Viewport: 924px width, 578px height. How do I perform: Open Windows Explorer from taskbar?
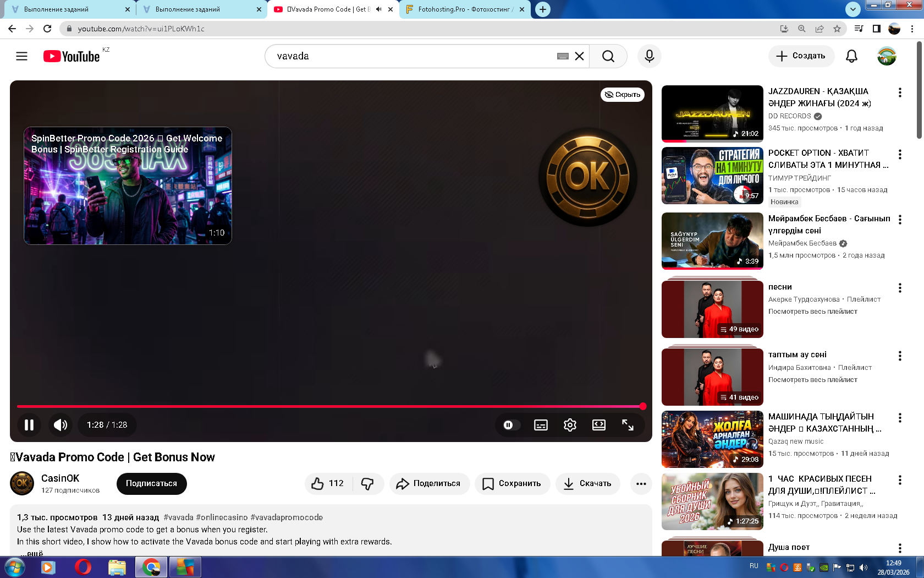117,567
